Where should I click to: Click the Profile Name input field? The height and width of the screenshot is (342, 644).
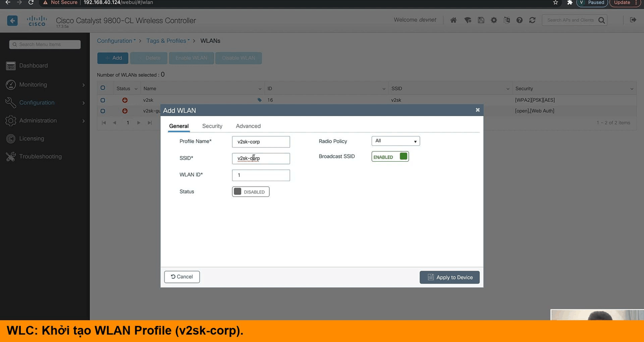[261, 142]
